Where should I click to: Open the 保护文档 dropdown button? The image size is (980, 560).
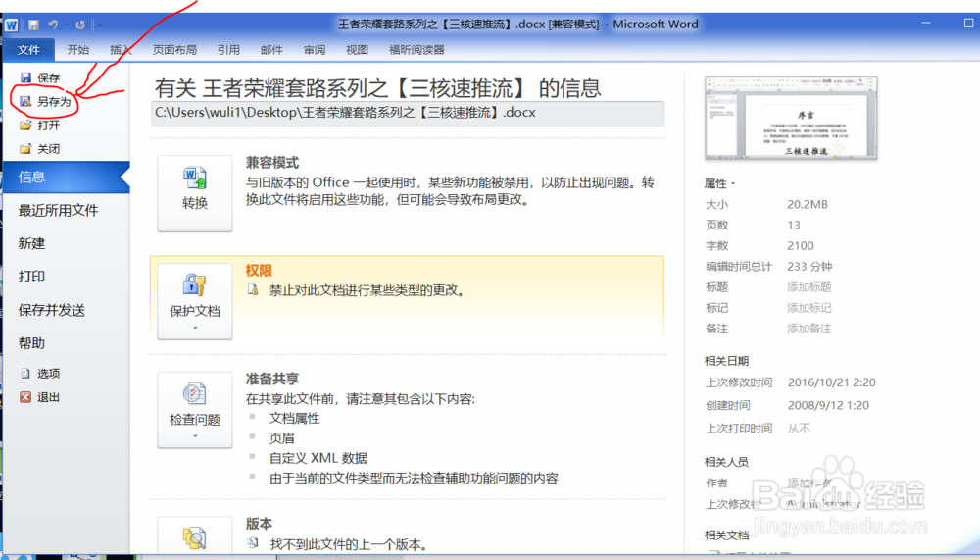195,302
